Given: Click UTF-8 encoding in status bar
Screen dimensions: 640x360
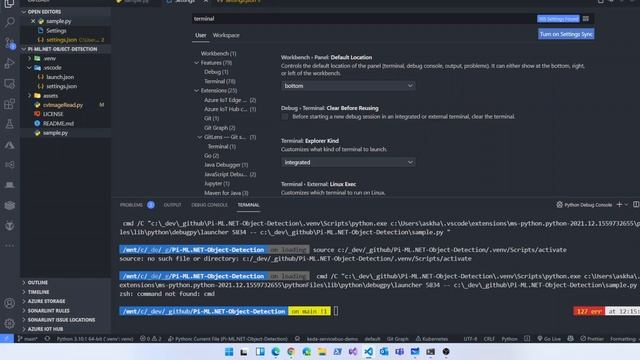Looking at the screenshot, I should pos(470,339).
